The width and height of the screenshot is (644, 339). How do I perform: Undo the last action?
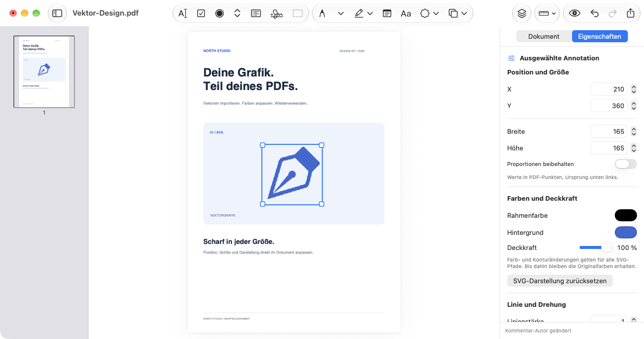point(594,14)
